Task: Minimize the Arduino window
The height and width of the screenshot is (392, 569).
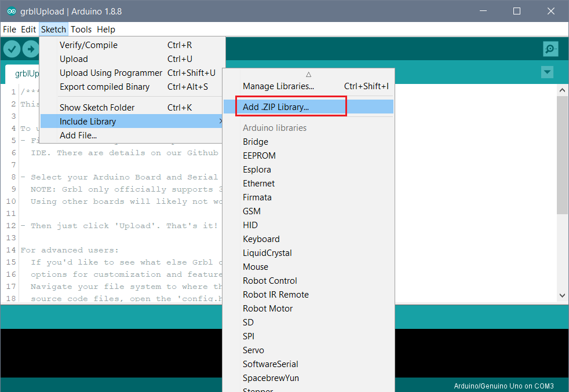Action: click(483, 11)
